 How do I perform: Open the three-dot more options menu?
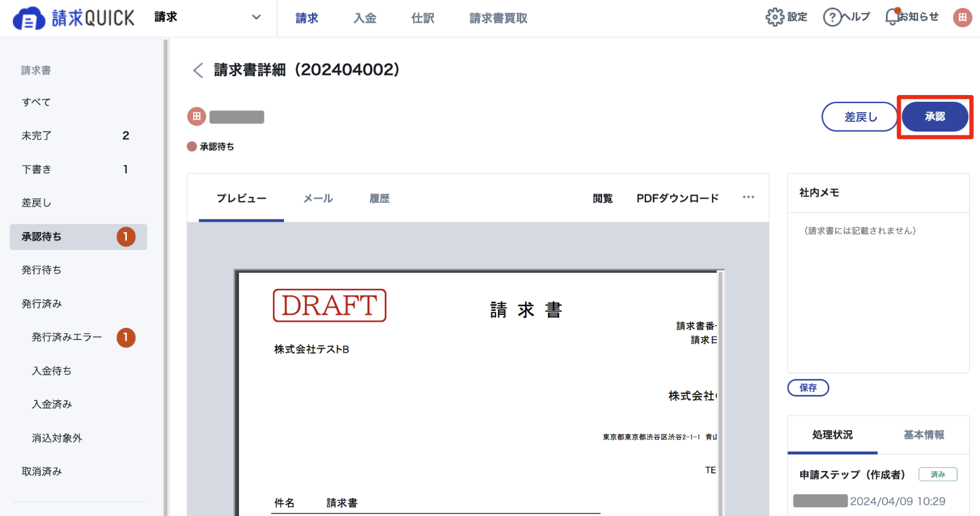748,197
